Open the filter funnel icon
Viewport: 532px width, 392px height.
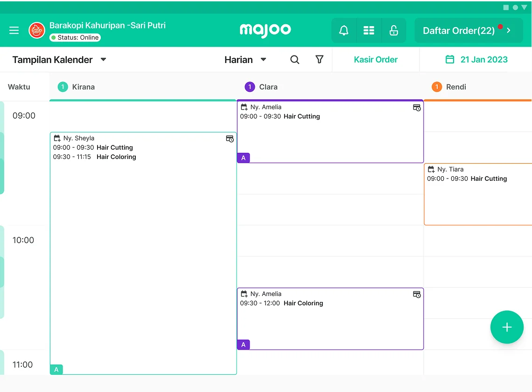[x=320, y=60]
